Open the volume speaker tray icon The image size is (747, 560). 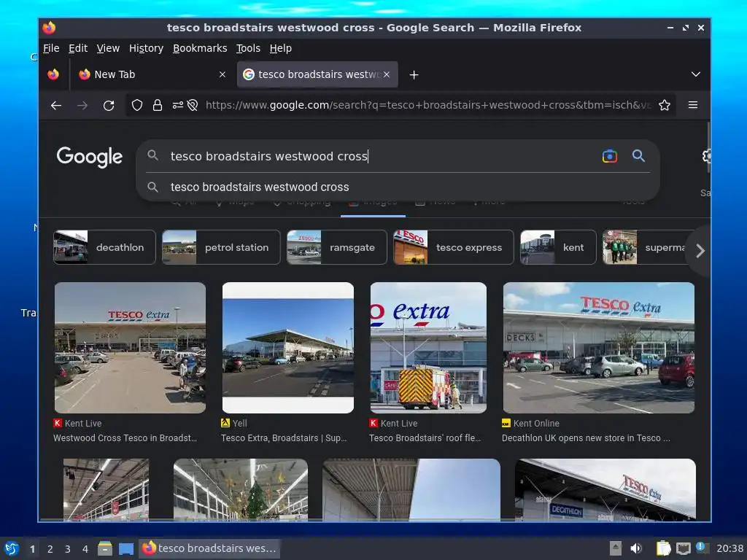(x=636, y=548)
